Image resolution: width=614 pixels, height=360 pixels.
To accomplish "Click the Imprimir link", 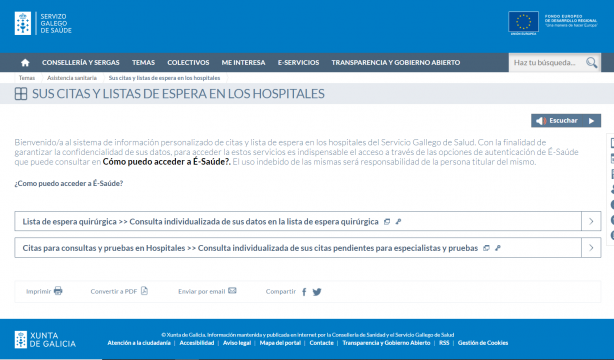I will pyautogui.click(x=38, y=291).
